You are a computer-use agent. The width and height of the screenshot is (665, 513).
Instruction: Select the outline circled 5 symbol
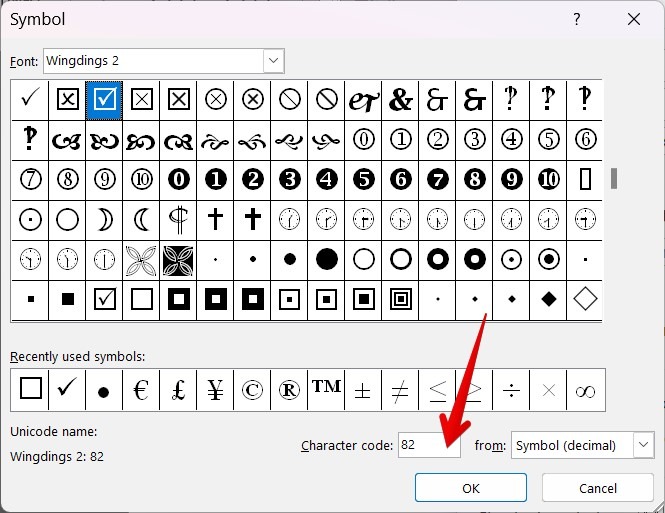point(548,140)
